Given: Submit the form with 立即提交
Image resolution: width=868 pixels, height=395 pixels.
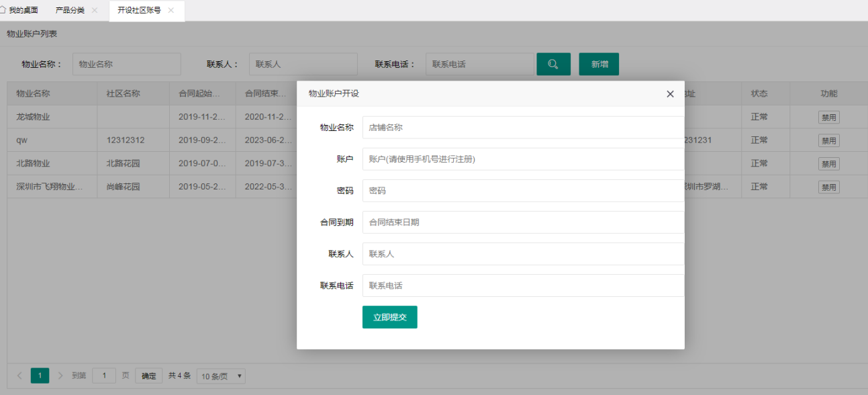Looking at the screenshot, I should click(x=389, y=317).
